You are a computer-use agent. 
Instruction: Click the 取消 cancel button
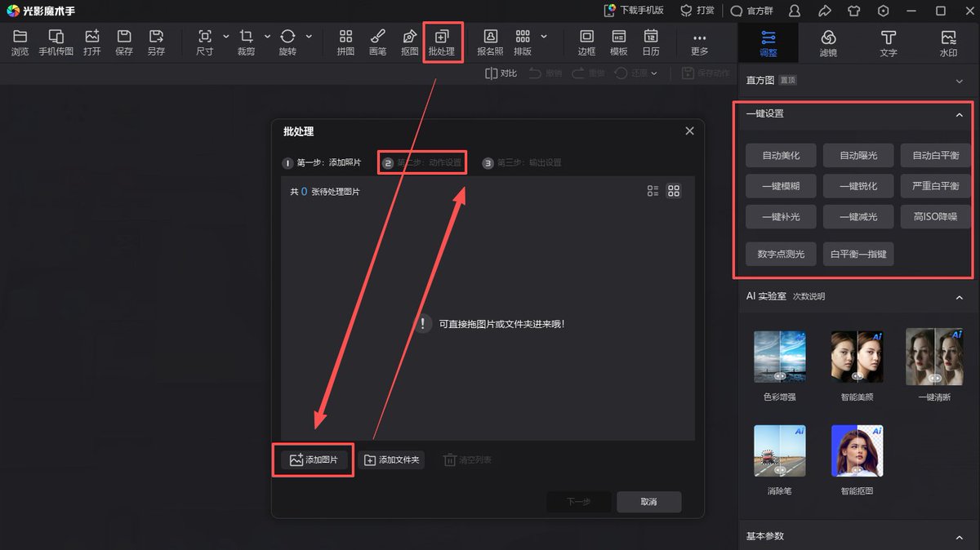[x=649, y=502]
